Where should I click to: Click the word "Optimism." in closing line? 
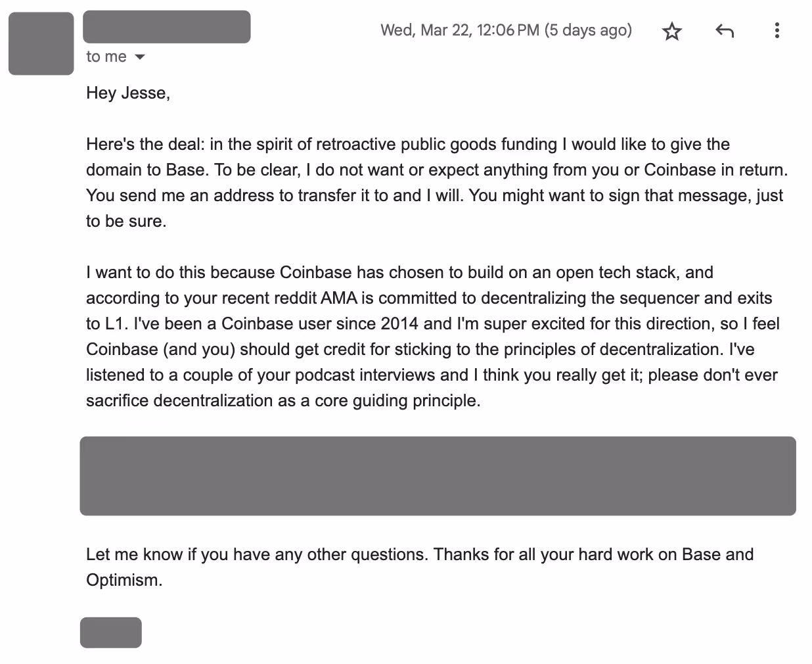(x=124, y=580)
